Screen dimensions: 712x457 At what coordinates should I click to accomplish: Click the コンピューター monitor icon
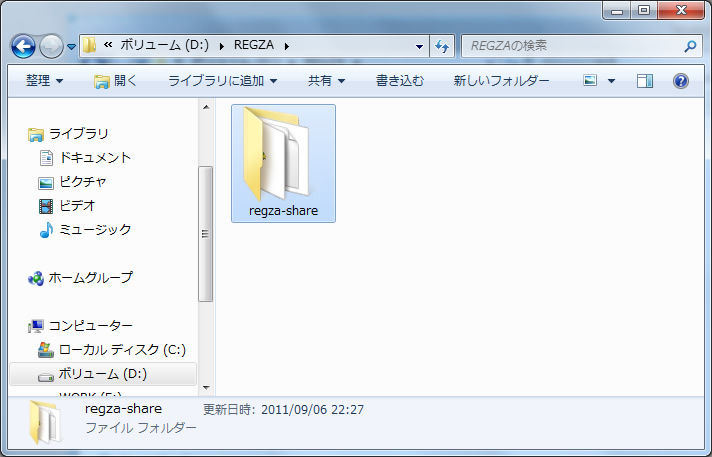pos(36,326)
